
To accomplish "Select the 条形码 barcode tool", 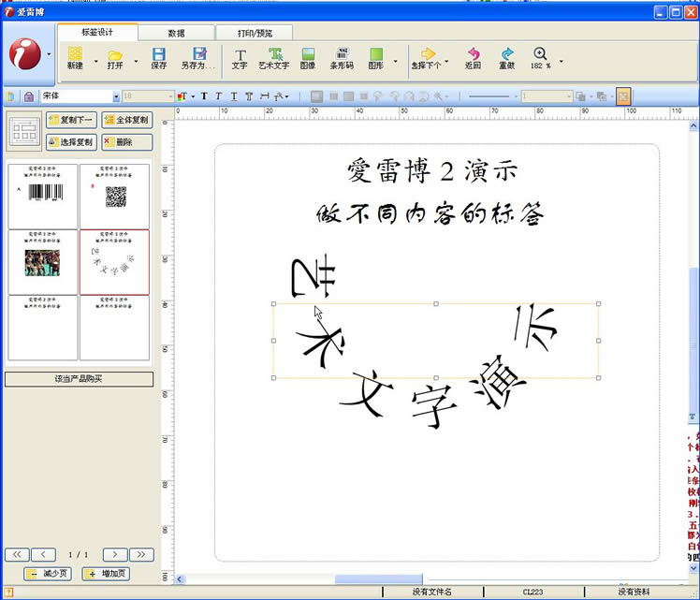I will [x=342, y=59].
